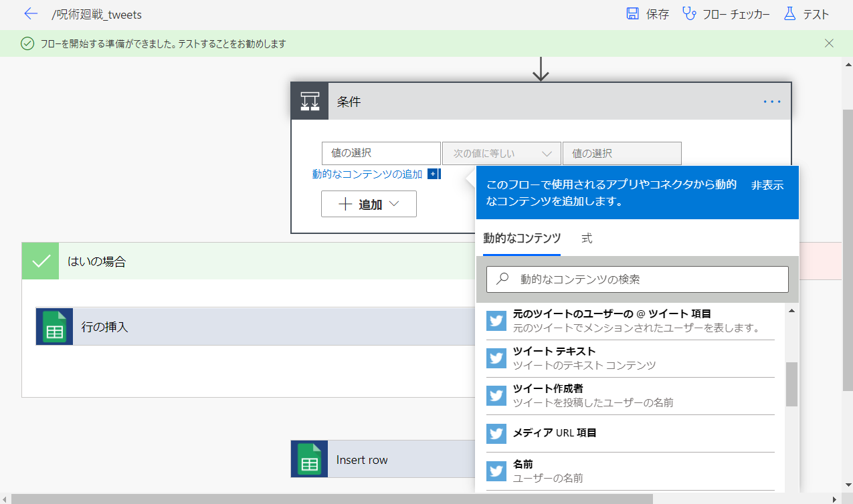This screenshot has width=853, height=504.
Task: Click horizontal scrollbar right arrow
Action: click(x=835, y=499)
